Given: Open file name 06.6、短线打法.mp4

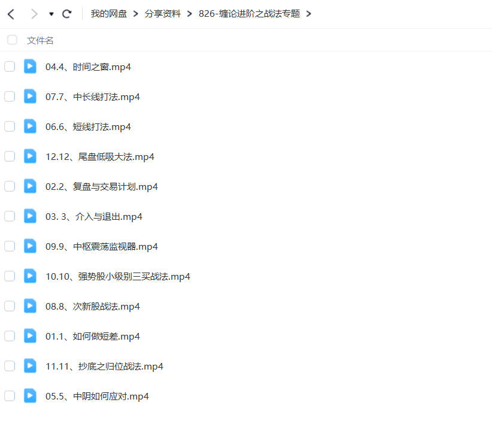Looking at the screenshot, I should click(x=88, y=127).
